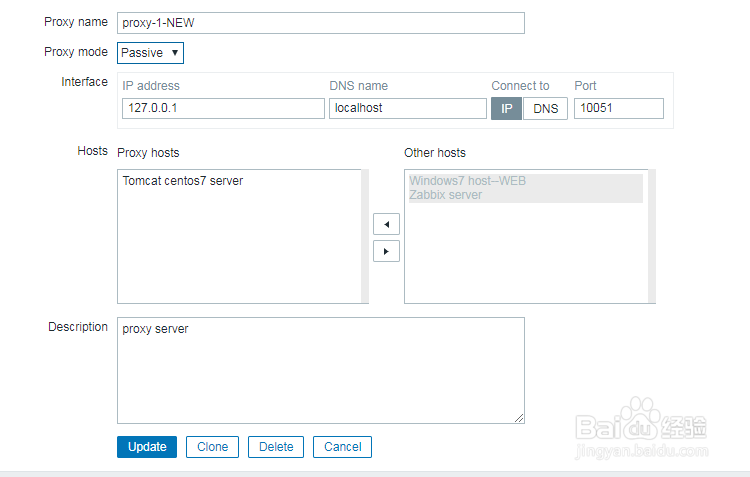Click the Proxy hosts list scrollbar
Screen dimensions: 750x477
pos(365,236)
